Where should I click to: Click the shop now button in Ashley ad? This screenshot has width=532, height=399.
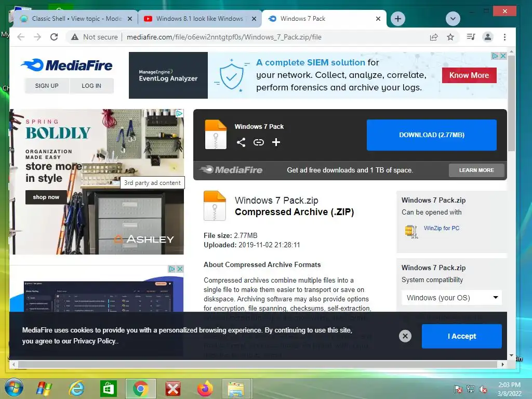(x=46, y=197)
